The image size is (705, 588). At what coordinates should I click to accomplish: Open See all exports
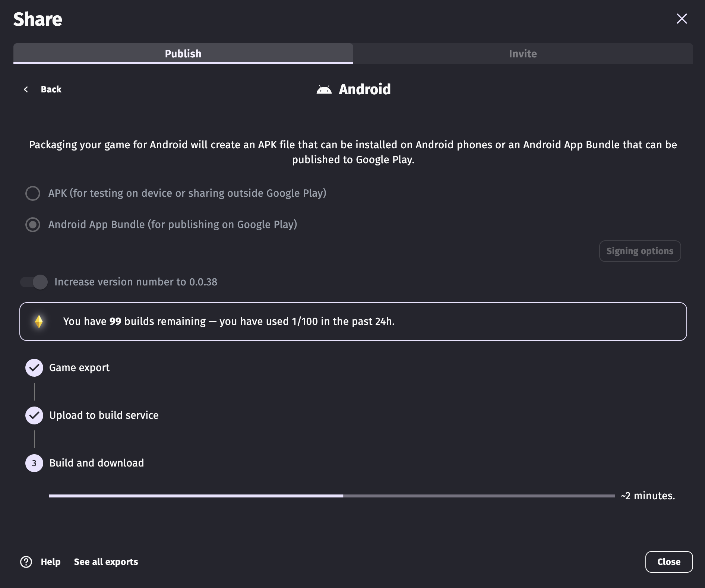point(106,562)
